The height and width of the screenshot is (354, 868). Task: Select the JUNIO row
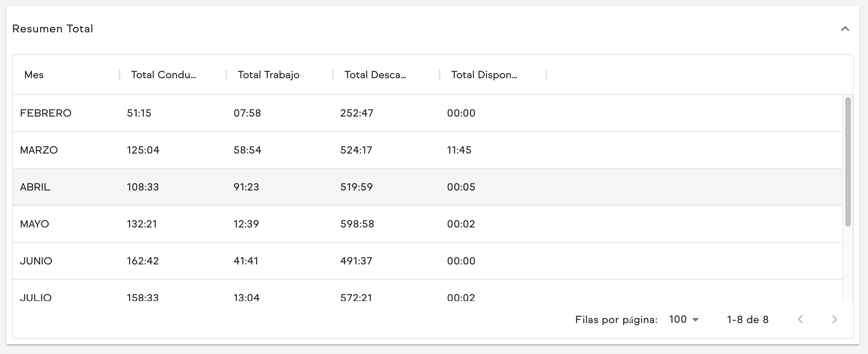36,261
